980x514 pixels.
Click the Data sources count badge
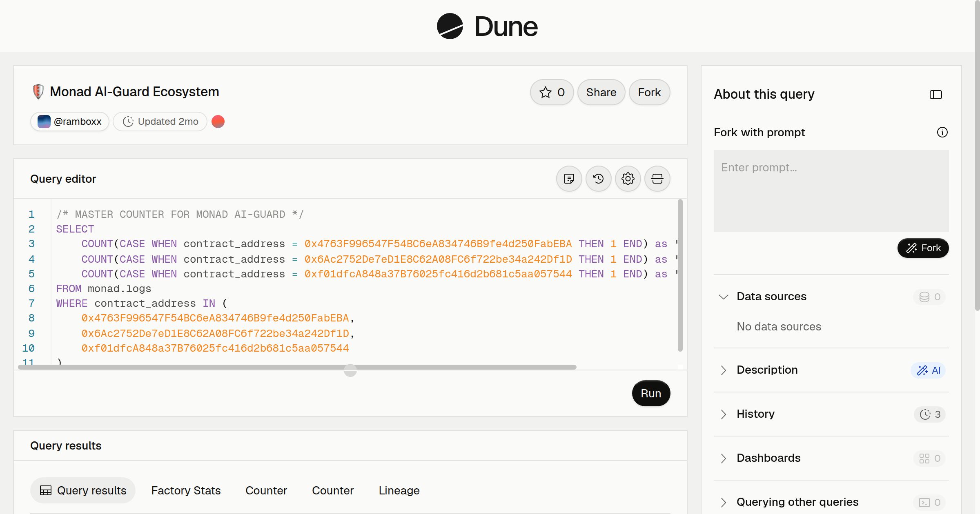[x=929, y=297]
